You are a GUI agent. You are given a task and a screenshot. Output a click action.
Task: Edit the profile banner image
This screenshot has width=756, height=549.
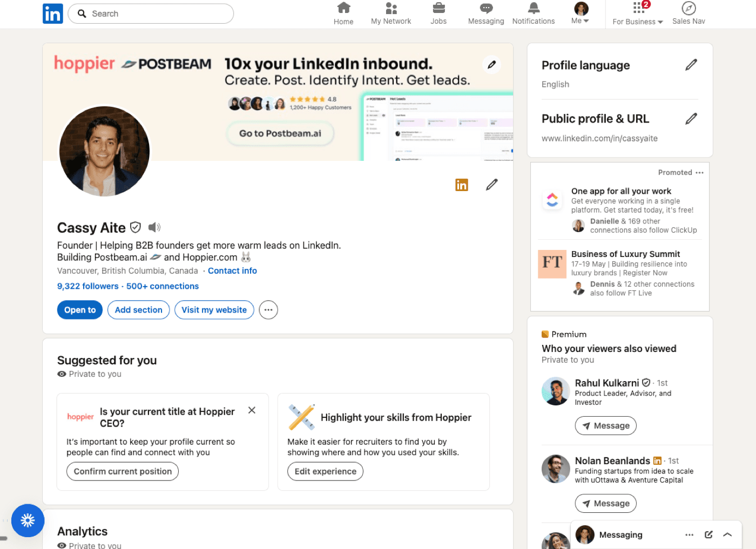click(x=491, y=64)
